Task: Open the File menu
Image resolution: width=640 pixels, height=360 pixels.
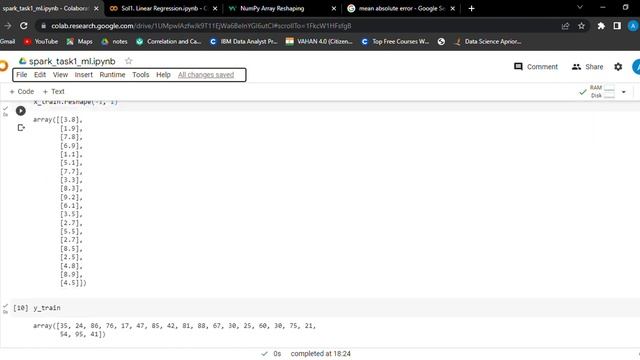Action: tap(22, 75)
